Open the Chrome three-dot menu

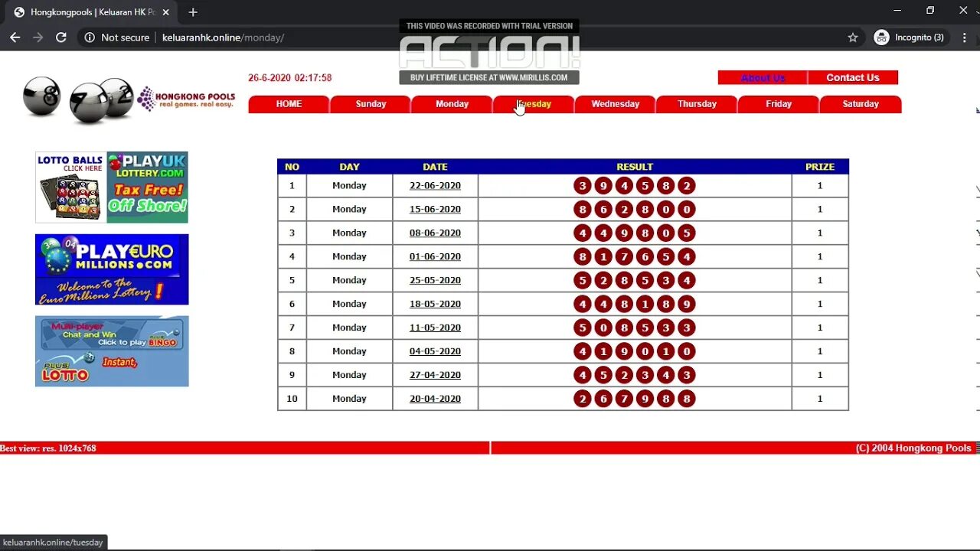click(x=964, y=37)
